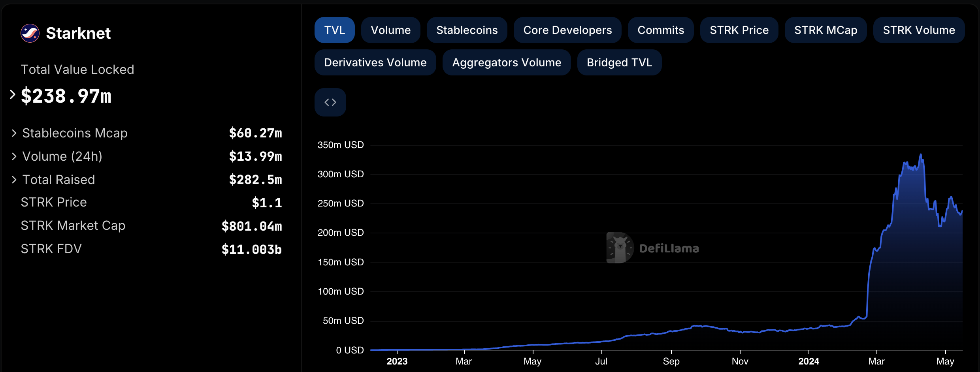Click the $60.27m stablecoins value
Viewport: 980px width, 372px height.
(256, 133)
